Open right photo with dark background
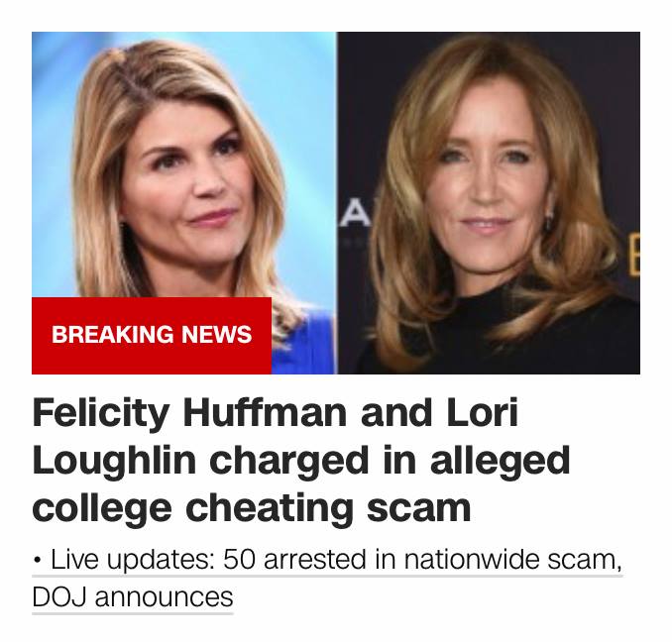672x642 pixels. (x=489, y=202)
